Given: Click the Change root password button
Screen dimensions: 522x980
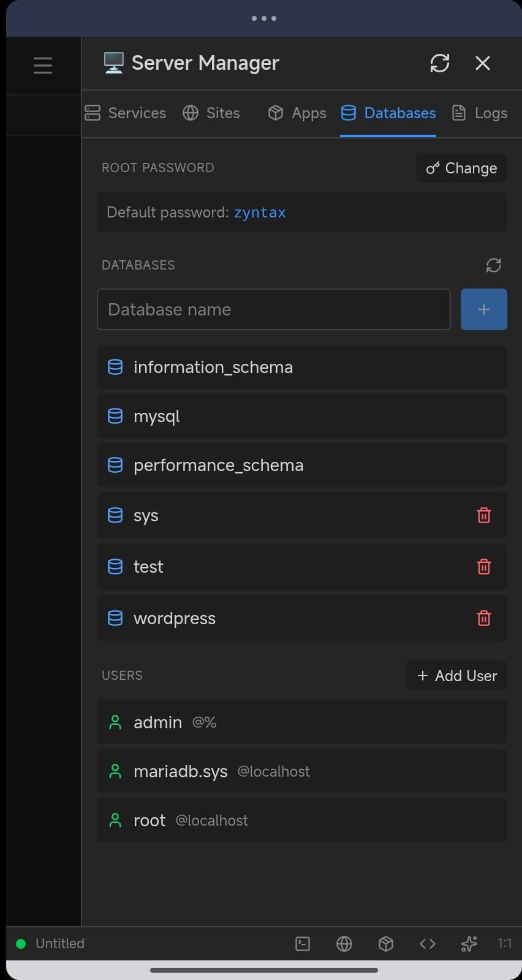Looking at the screenshot, I should [x=461, y=168].
